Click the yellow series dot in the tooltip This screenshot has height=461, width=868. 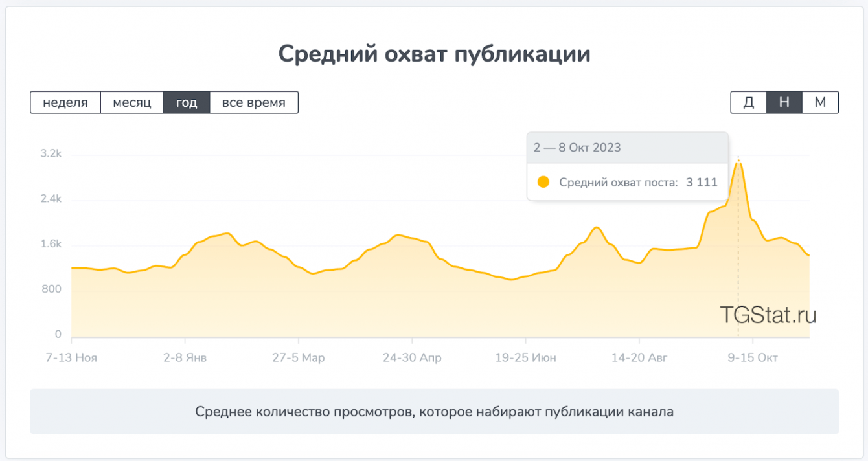(544, 182)
